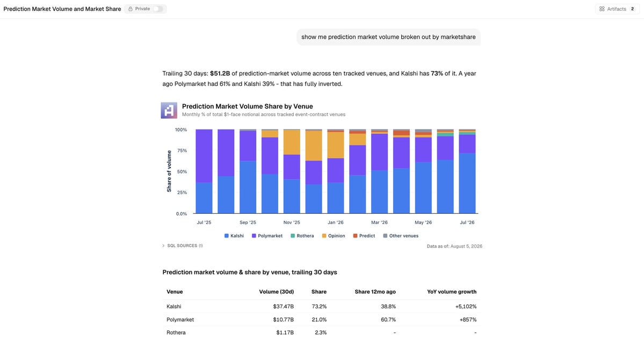644x340 pixels.
Task: Click the Venue column header
Action: tap(175, 292)
